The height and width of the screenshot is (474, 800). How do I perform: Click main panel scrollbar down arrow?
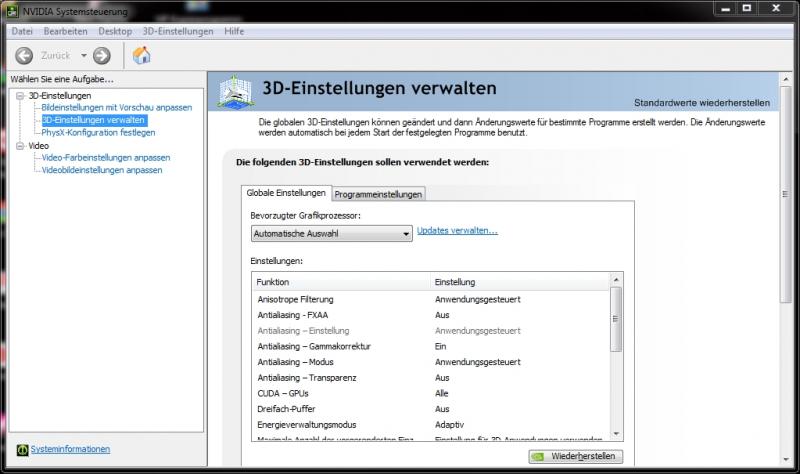point(786,460)
